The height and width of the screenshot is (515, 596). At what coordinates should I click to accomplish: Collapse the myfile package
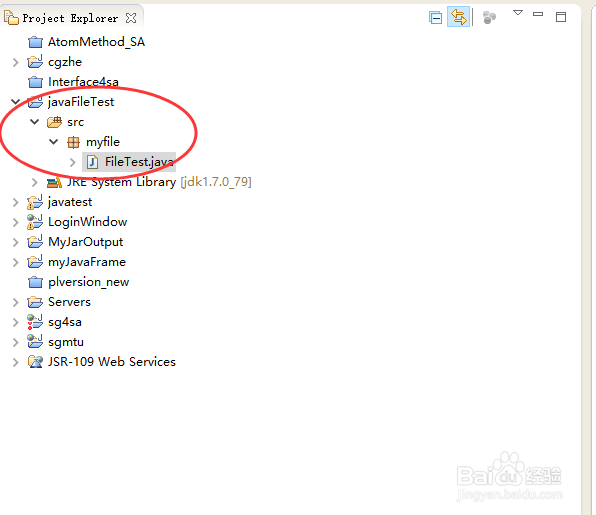(54, 142)
